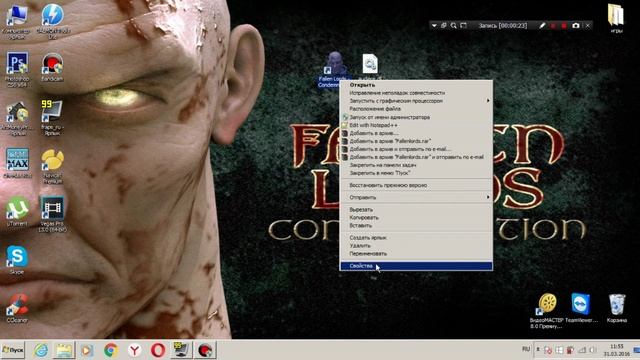Open the Корзина recycle bin

[x=616, y=307]
